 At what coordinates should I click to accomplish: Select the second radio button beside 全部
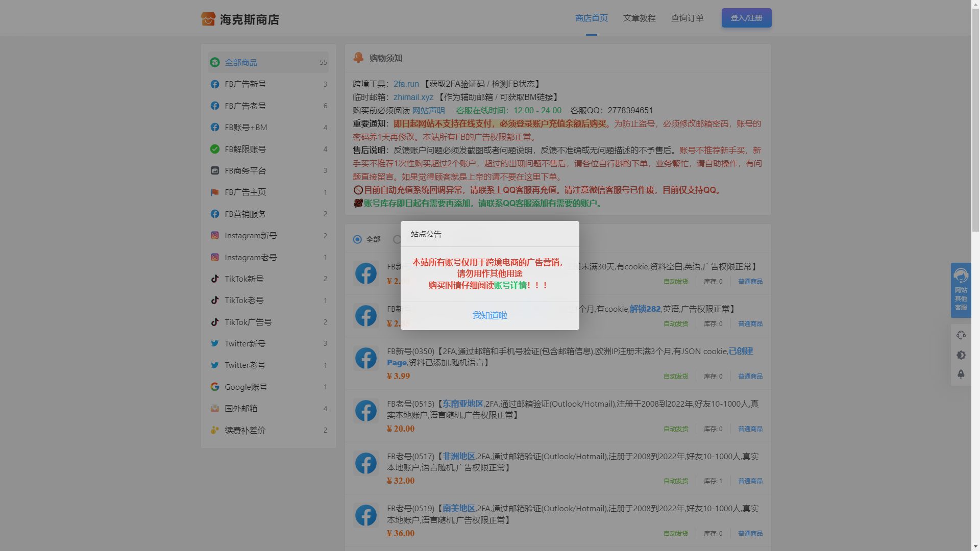[x=397, y=239]
